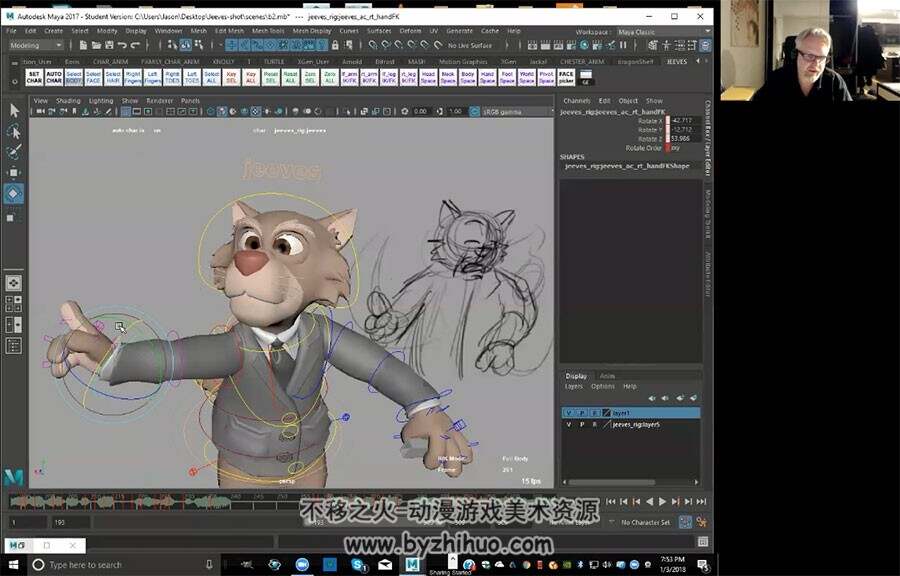Image resolution: width=900 pixels, height=576 pixels.
Task: Click the Layers menu in layer editor
Action: coord(573,387)
